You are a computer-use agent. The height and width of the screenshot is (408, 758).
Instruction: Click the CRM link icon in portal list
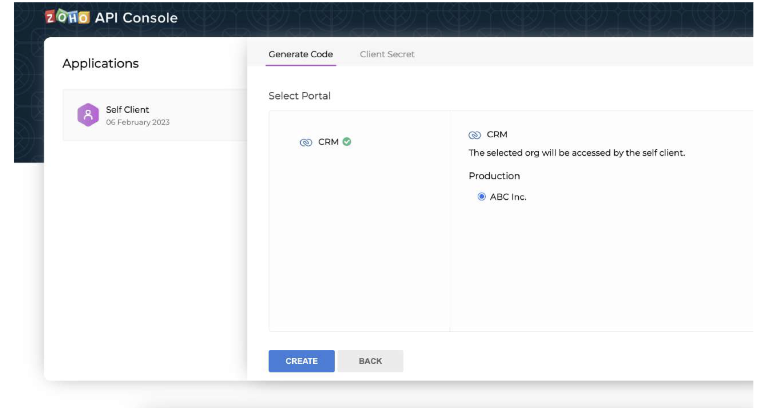[x=306, y=142]
